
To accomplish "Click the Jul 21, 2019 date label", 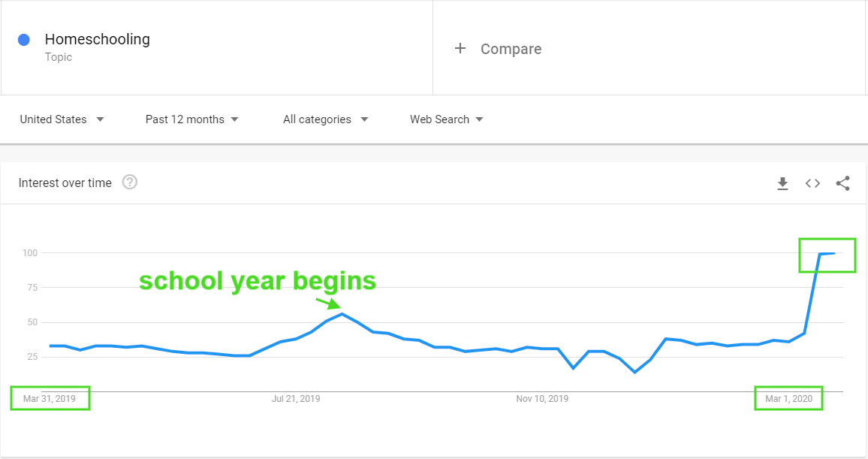I will (296, 399).
